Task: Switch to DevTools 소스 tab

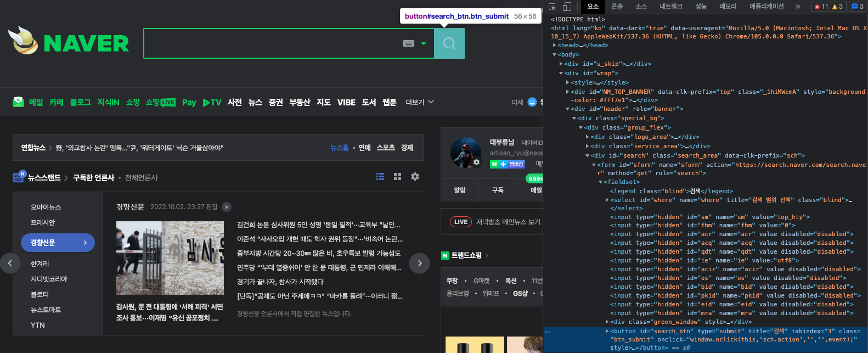Action: click(x=641, y=7)
